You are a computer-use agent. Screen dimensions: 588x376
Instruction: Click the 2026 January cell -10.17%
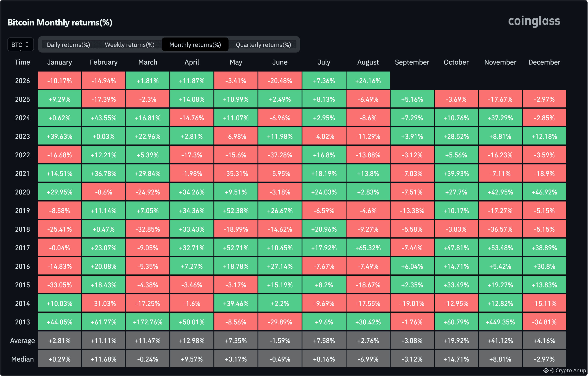click(x=60, y=80)
